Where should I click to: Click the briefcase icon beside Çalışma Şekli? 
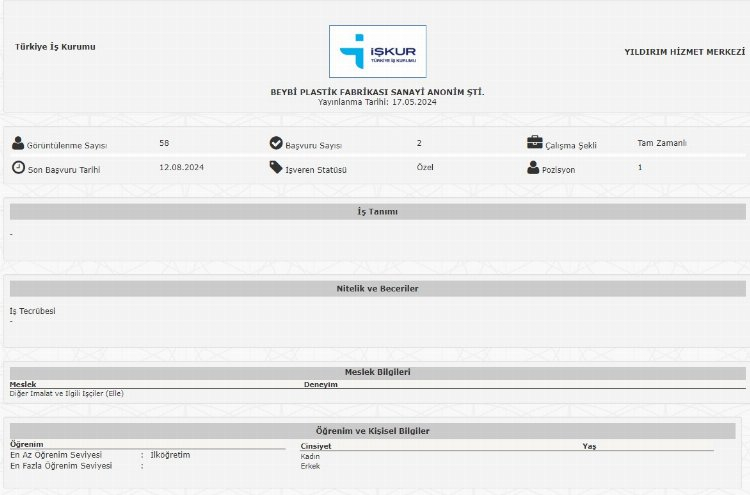535,143
